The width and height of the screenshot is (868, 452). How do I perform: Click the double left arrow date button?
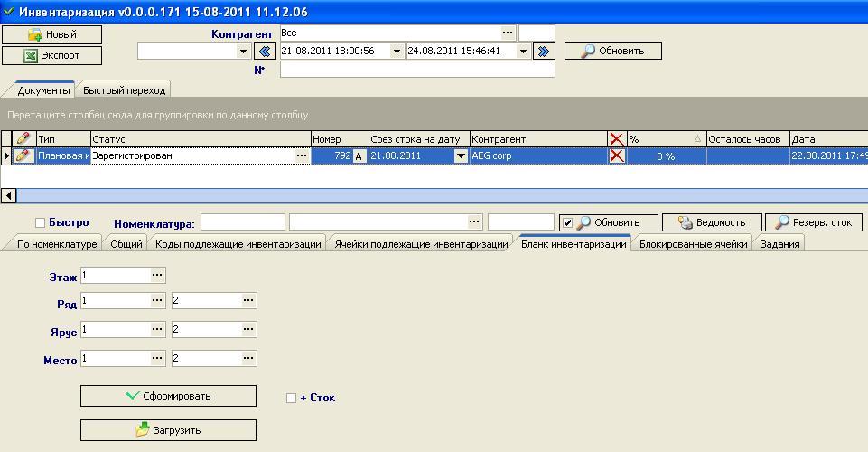click(x=265, y=52)
